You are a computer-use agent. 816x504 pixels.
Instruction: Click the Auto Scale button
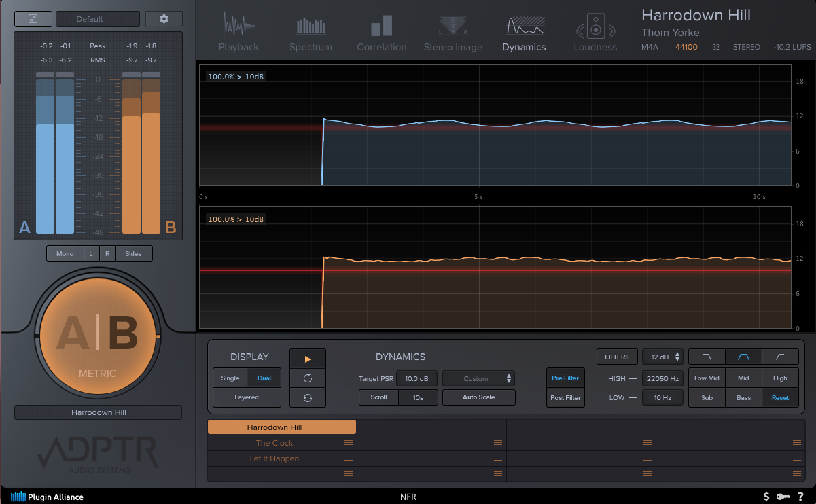click(478, 397)
